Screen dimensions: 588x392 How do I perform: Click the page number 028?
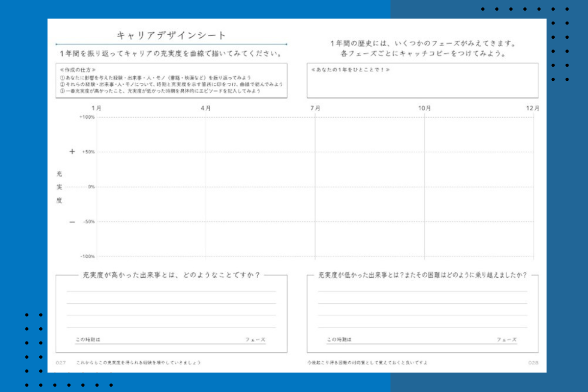(x=533, y=363)
